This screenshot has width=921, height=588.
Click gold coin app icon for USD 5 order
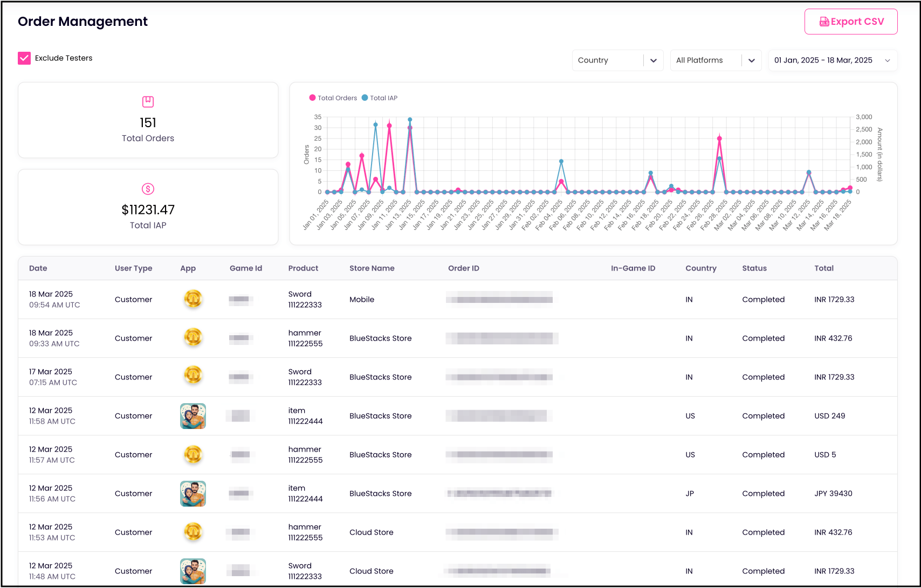tap(193, 455)
